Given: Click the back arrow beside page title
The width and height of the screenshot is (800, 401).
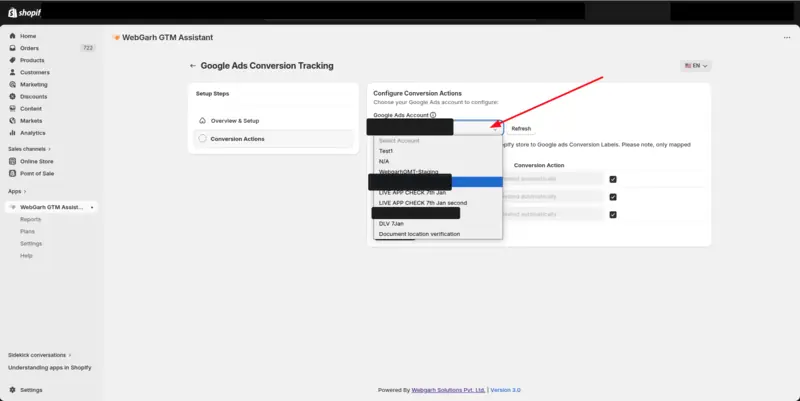Looking at the screenshot, I should point(193,66).
